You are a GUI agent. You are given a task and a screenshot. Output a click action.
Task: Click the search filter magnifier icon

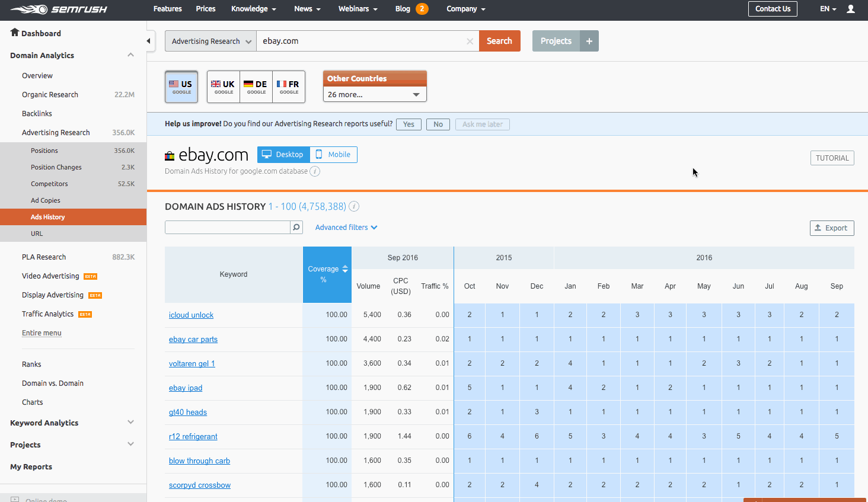296,228
